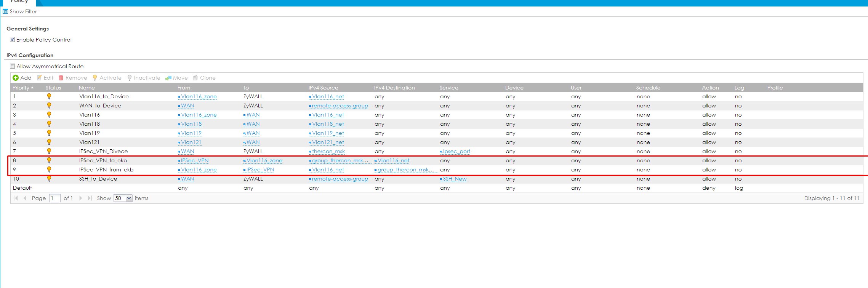Open Ipsec_port service link
868x288 pixels.
[456, 152]
